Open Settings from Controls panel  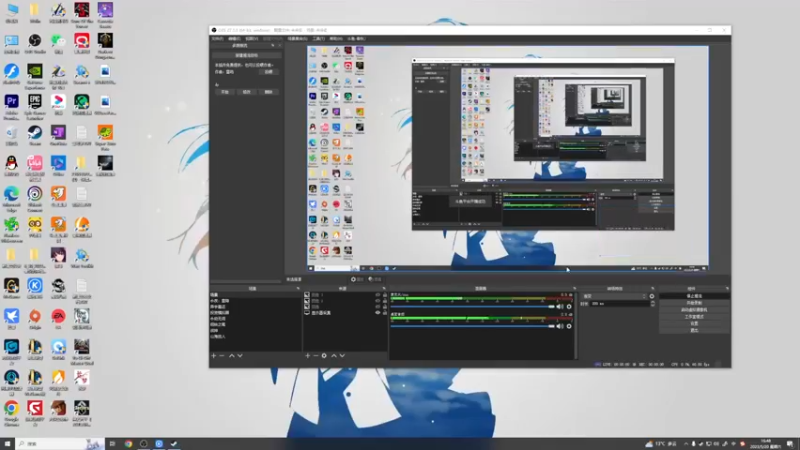pyautogui.click(x=694, y=323)
